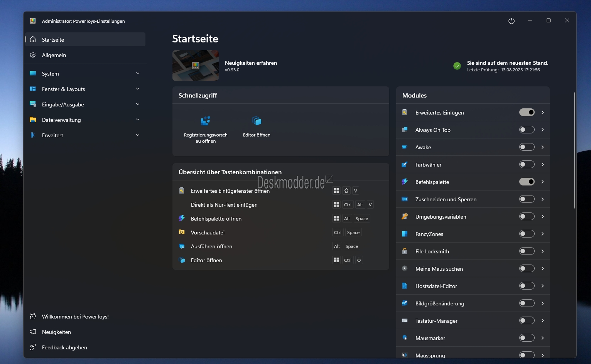The image size is (591, 364).
Task: Enable the File Locksmith toggle
Action: (x=527, y=251)
